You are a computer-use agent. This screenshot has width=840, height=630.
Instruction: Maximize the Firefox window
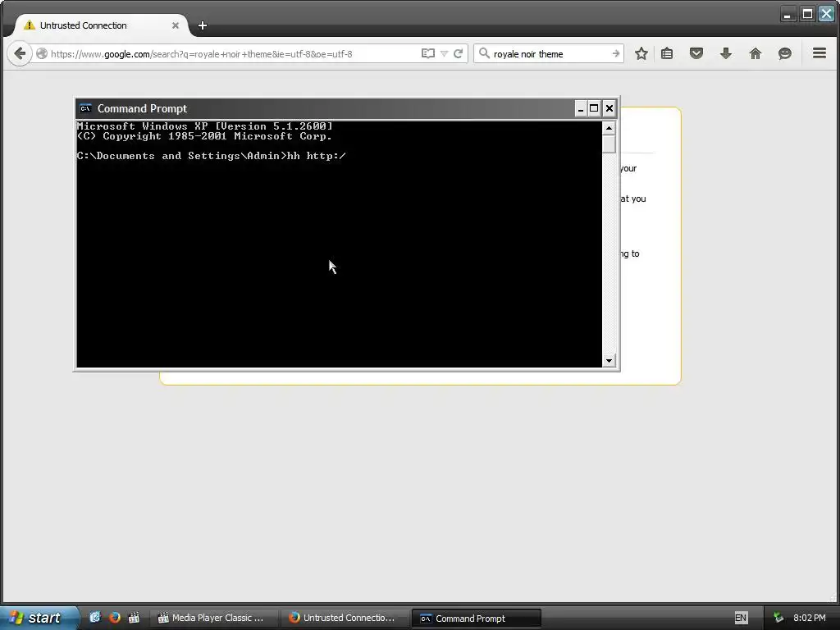tap(807, 14)
